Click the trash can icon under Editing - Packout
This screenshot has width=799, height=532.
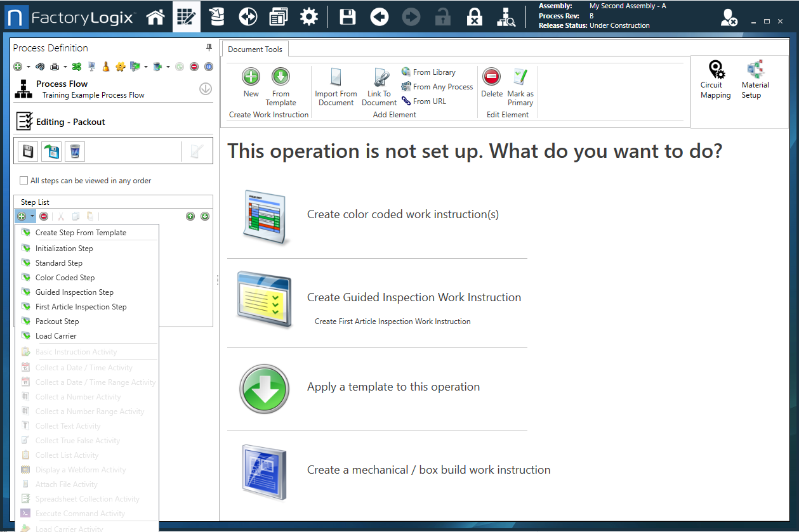74,151
